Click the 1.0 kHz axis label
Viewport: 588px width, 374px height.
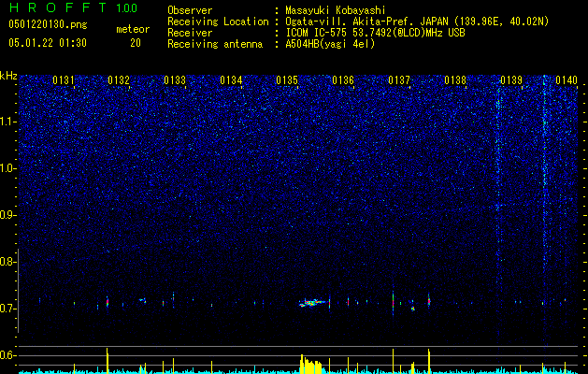tap(8, 168)
